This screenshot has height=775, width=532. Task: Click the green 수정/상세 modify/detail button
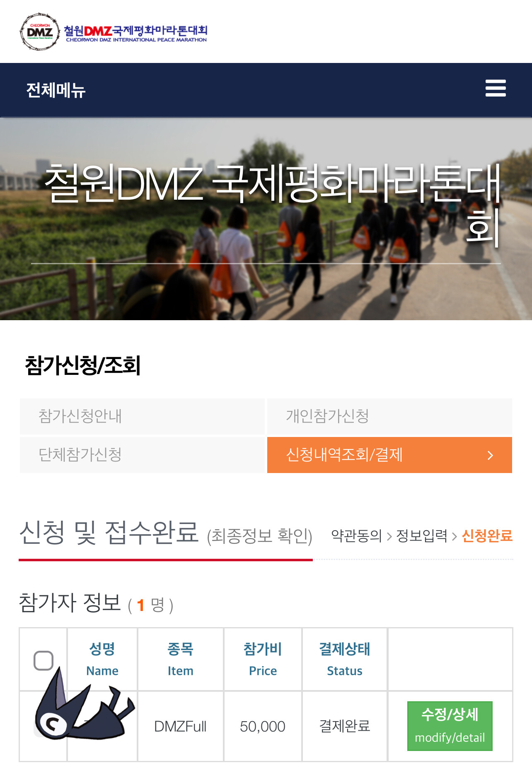(x=450, y=726)
